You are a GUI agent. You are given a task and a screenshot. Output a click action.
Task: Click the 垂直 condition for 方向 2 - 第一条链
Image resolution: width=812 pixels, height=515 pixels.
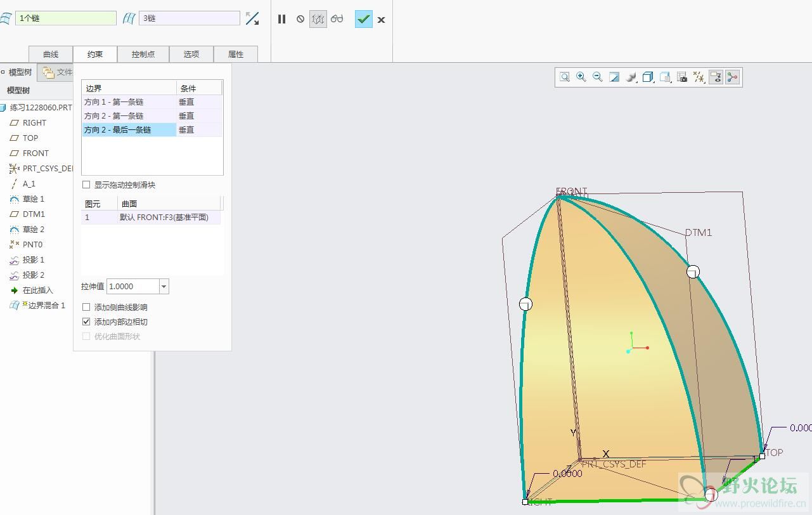pyautogui.click(x=199, y=116)
